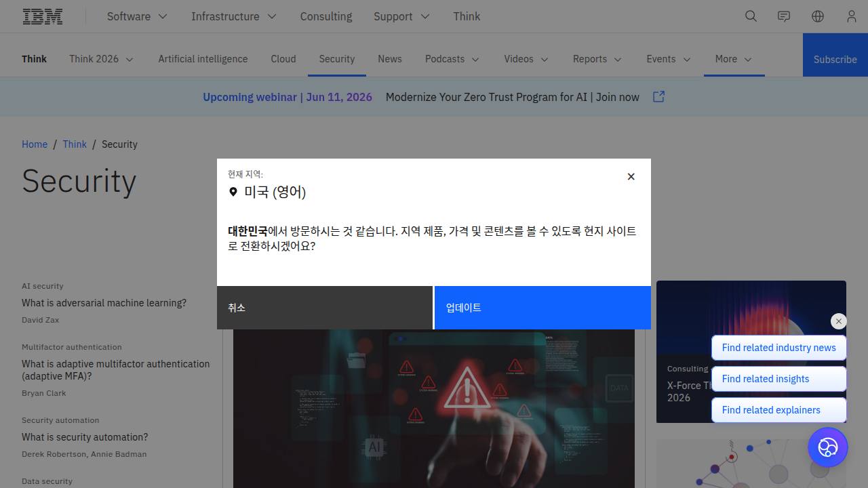This screenshot has height=488, width=868.
Task: Click the 업데이트 update button
Action: tap(542, 308)
